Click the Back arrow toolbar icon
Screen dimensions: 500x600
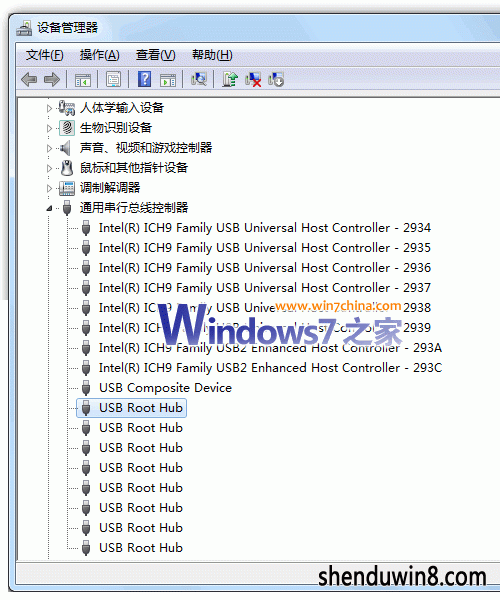point(29,80)
